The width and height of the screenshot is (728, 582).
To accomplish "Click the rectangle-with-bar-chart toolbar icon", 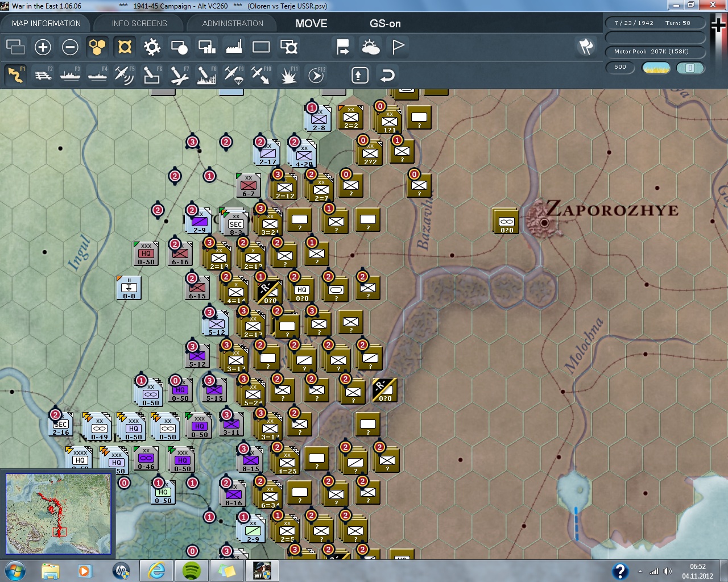I will pyautogui.click(x=206, y=47).
